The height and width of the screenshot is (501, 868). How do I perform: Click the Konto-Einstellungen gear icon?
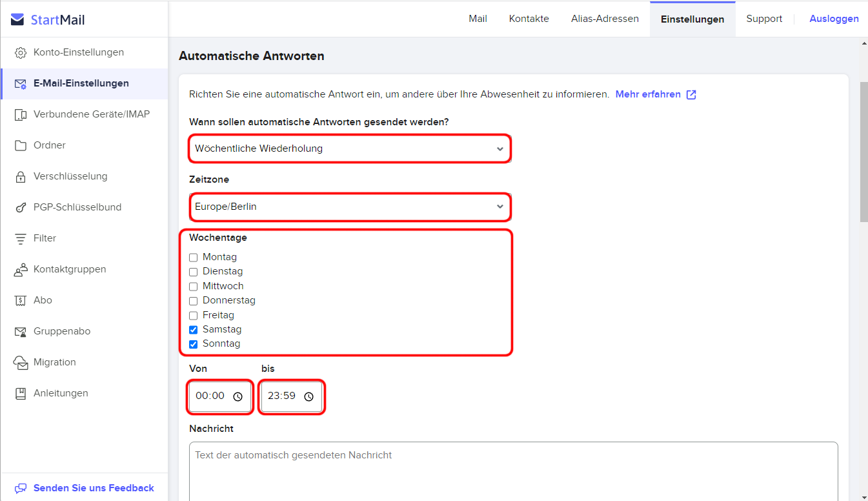tap(21, 52)
